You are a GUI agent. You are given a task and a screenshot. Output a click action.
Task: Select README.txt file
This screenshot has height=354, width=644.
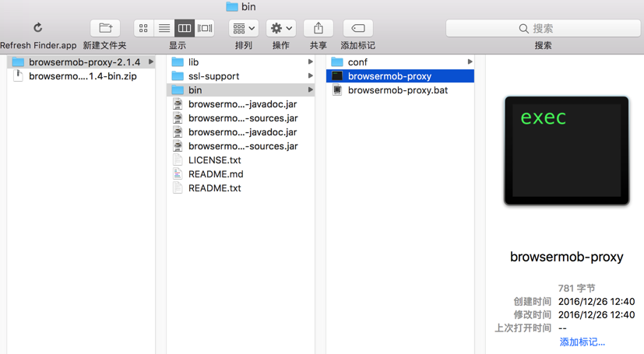241,188
